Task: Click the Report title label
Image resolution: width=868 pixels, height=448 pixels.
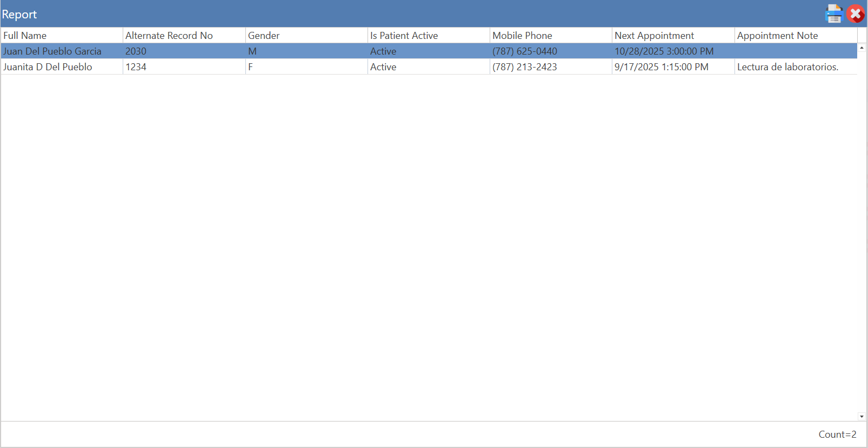Action: coord(19,15)
